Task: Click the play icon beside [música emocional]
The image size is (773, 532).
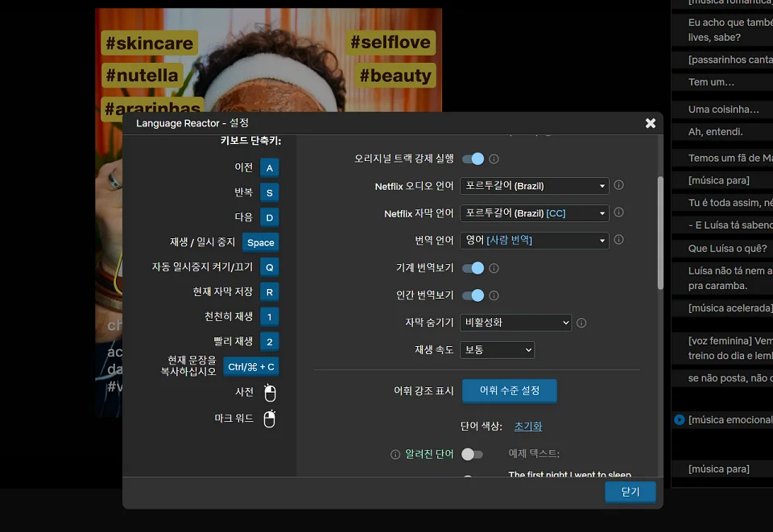Action: coord(679,419)
